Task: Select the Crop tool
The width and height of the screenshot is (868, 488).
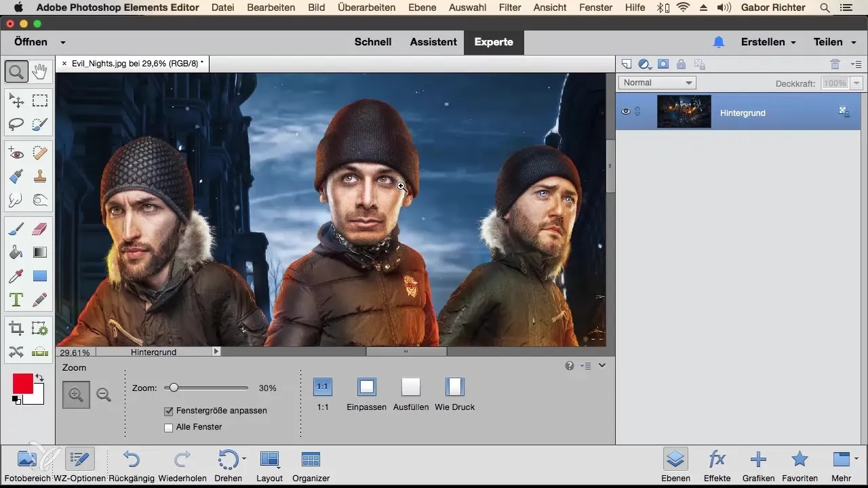Action: click(16, 329)
